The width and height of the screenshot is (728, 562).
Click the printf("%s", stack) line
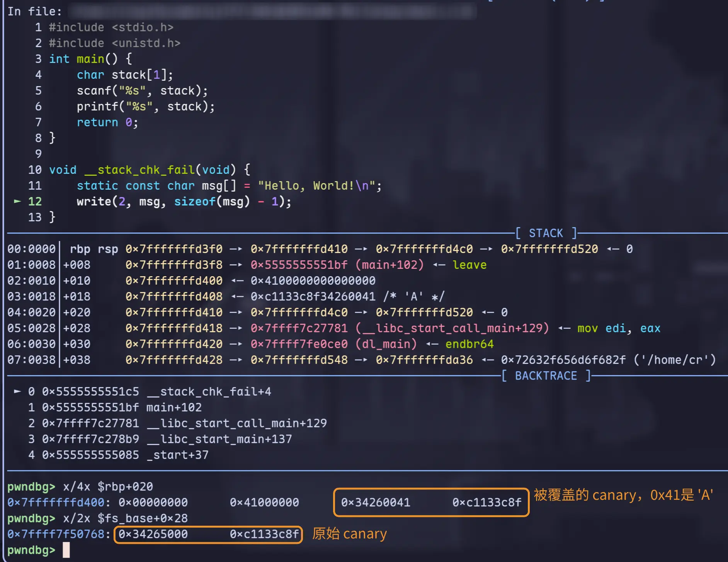coord(146,107)
